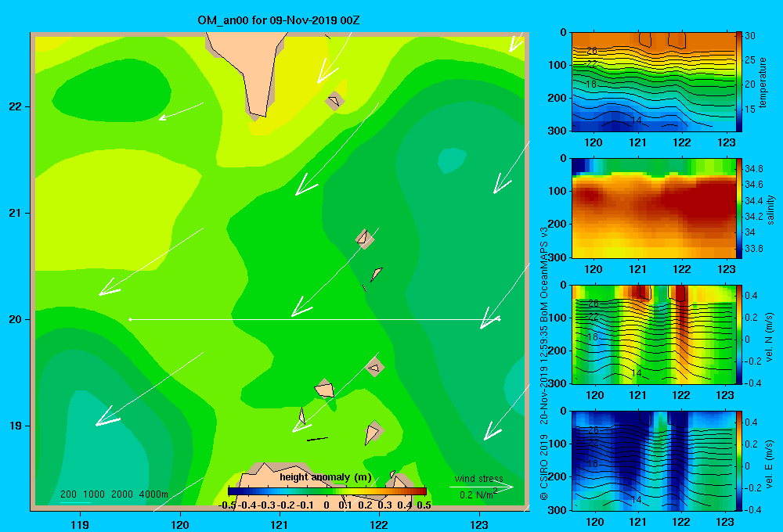783x532 pixels.
Task: Click latitude label 22 on main map
Action: click(x=16, y=106)
